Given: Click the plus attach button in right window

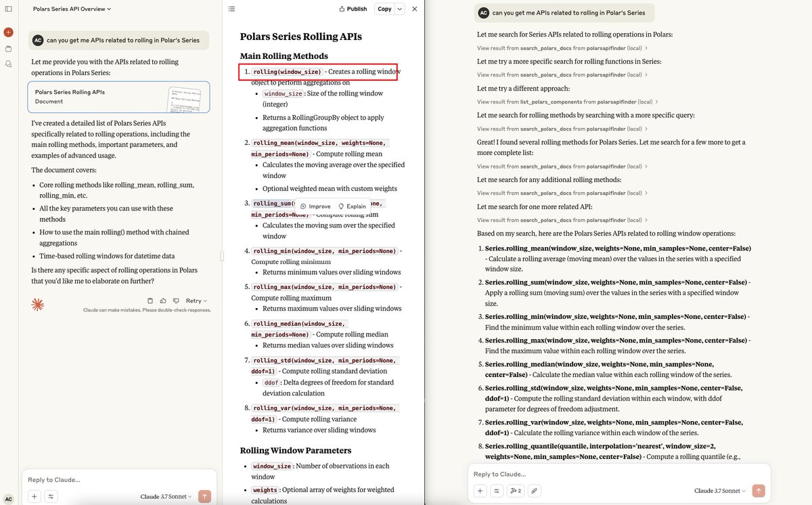Looking at the screenshot, I should [480, 491].
